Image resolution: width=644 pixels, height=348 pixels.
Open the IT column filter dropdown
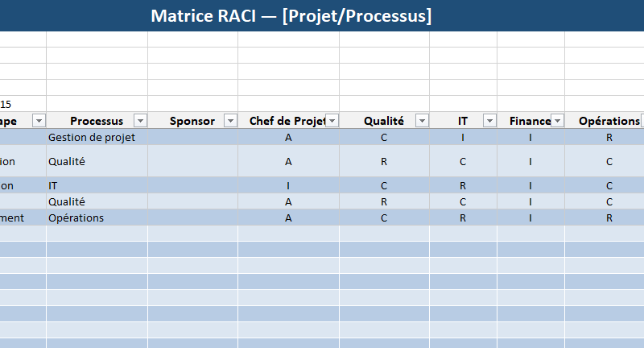(489, 121)
